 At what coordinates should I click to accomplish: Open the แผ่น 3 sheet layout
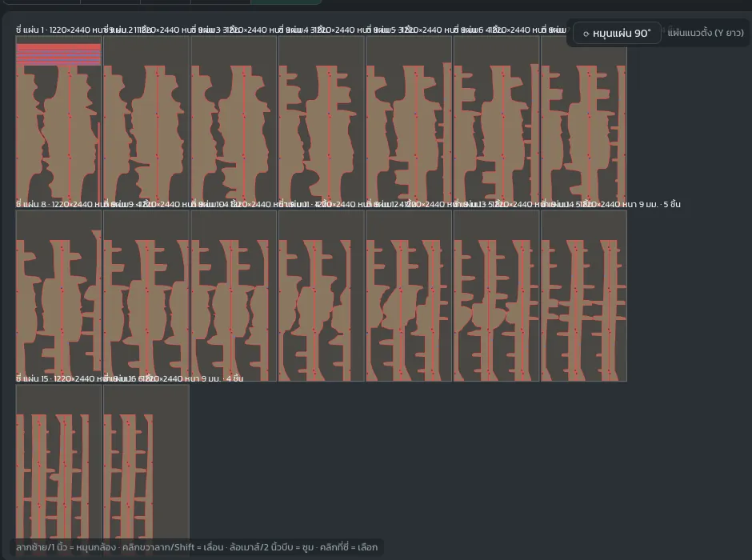click(234, 120)
